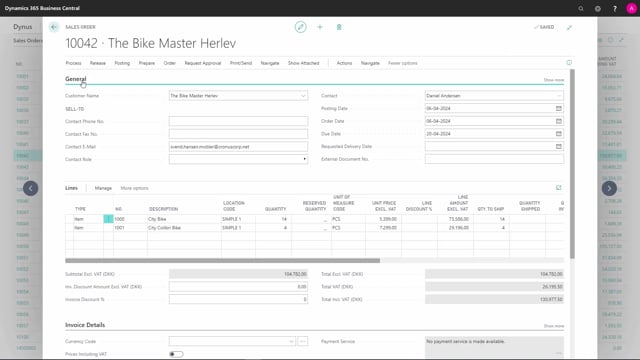Click the lines horizontal scrollbar
The image size is (640, 360).
click(222, 260)
